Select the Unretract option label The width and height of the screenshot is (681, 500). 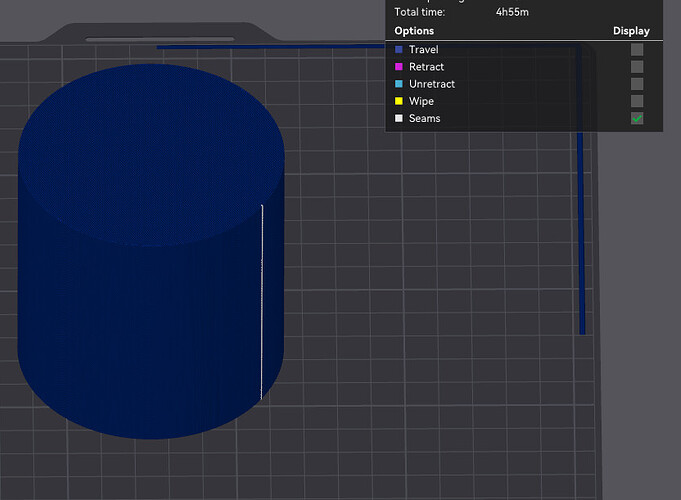point(432,84)
